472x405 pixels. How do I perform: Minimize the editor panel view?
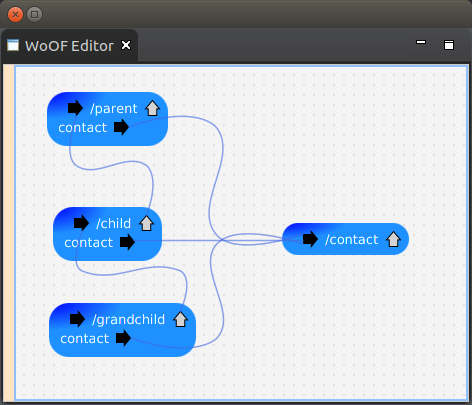coord(421,42)
